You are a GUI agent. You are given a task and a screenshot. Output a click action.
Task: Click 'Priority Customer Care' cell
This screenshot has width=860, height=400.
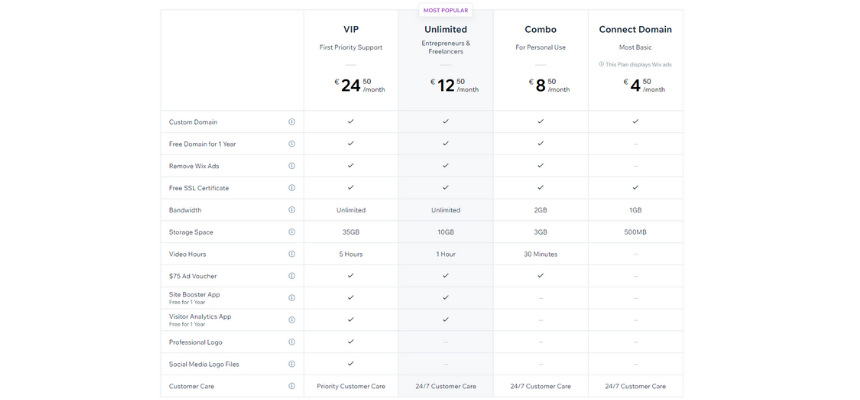coord(351,386)
